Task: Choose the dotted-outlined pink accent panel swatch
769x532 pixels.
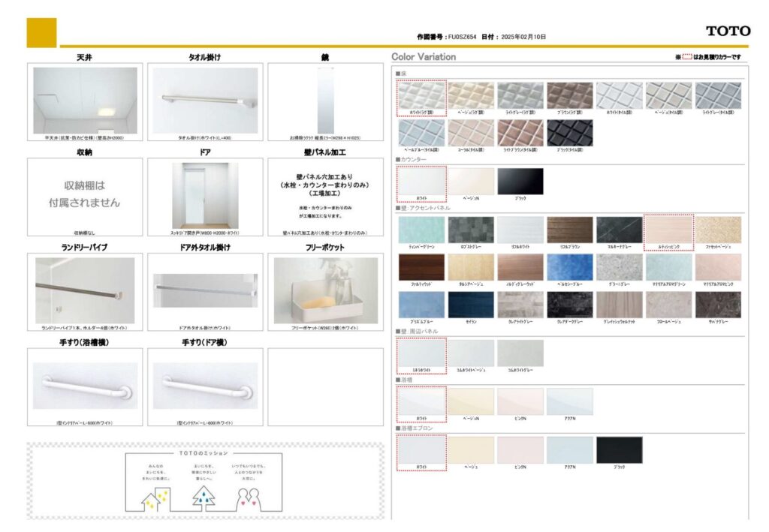Action: point(668,230)
